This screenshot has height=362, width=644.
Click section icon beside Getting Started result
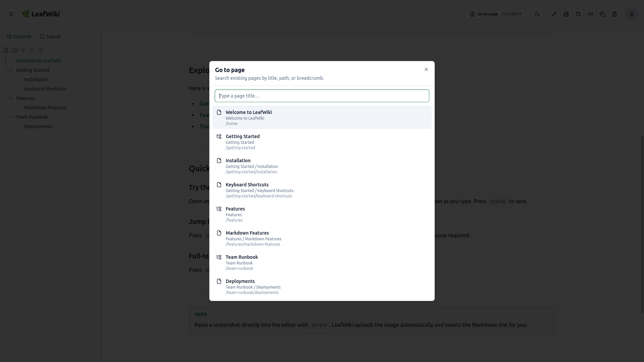pos(219,136)
